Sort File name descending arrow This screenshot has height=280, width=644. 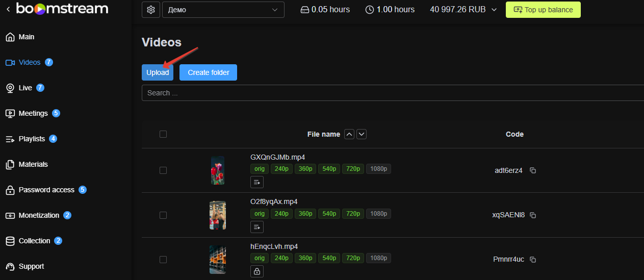(362, 134)
